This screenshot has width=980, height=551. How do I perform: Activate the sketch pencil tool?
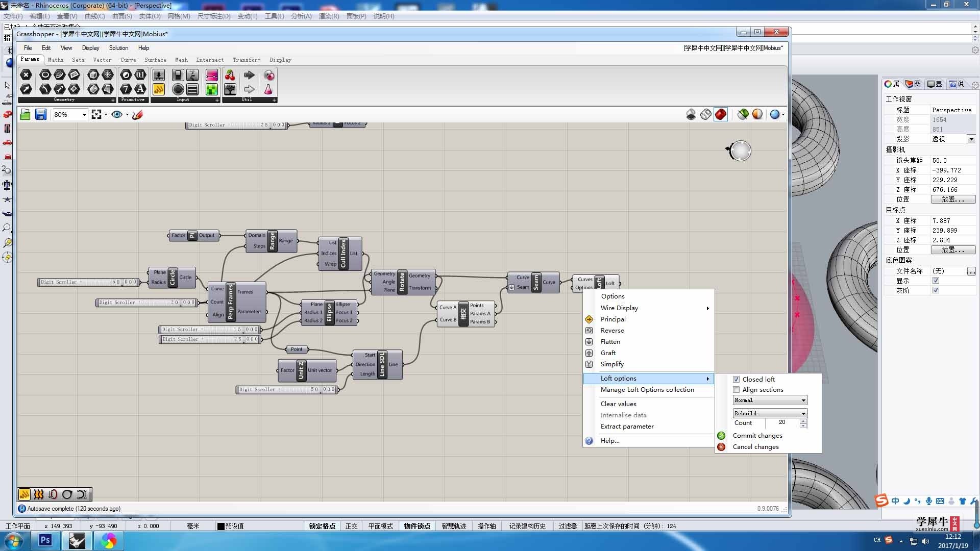137,114
